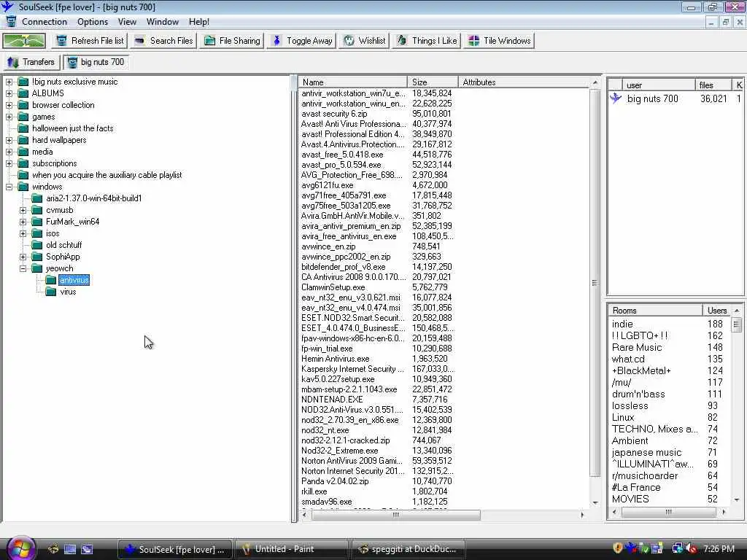This screenshot has height=560, width=747.
Task: Toggle Away status button
Action: [x=302, y=41]
